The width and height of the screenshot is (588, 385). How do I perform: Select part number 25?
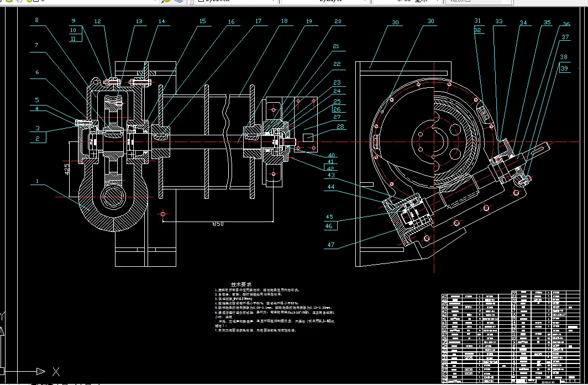(x=337, y=102)
